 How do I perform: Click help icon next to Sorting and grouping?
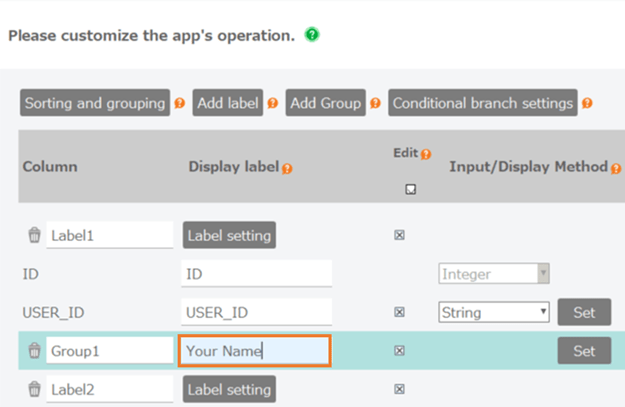(x=180, y=103)
